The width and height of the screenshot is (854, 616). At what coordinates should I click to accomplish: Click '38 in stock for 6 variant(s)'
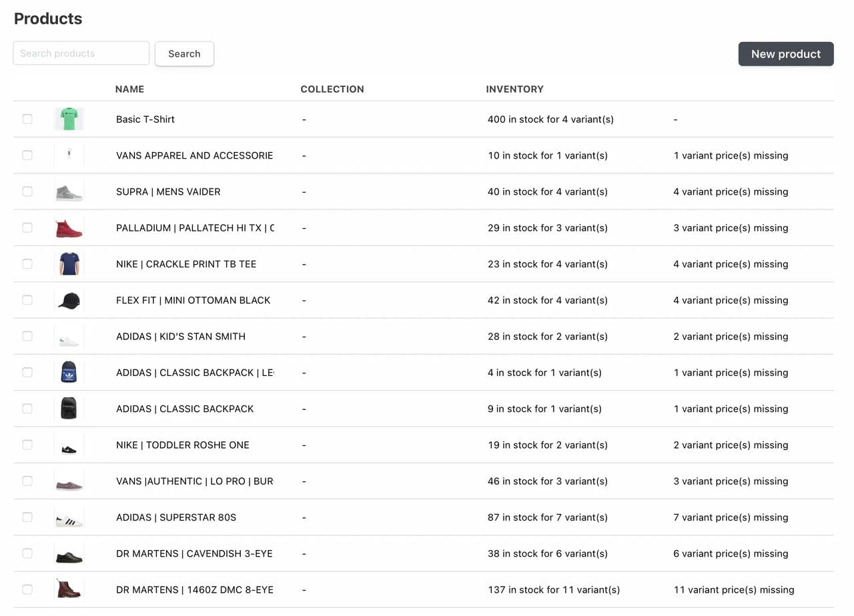548,553
